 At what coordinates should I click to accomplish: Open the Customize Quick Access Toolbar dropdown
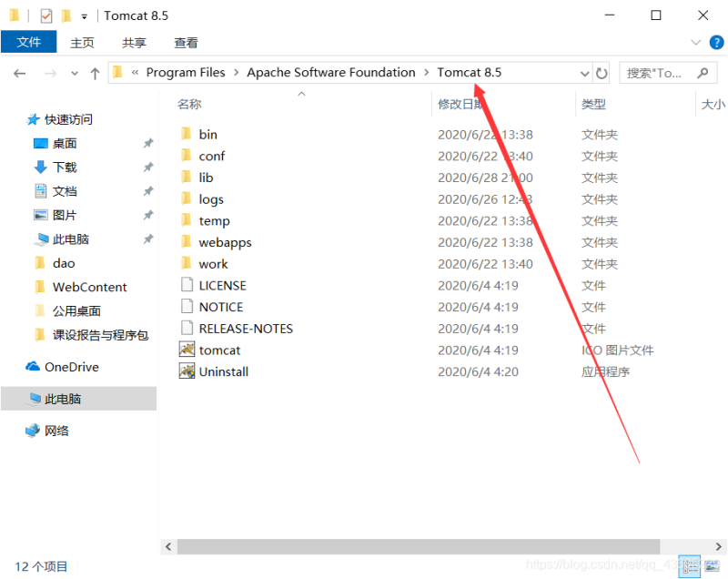[x=84, y=16]
